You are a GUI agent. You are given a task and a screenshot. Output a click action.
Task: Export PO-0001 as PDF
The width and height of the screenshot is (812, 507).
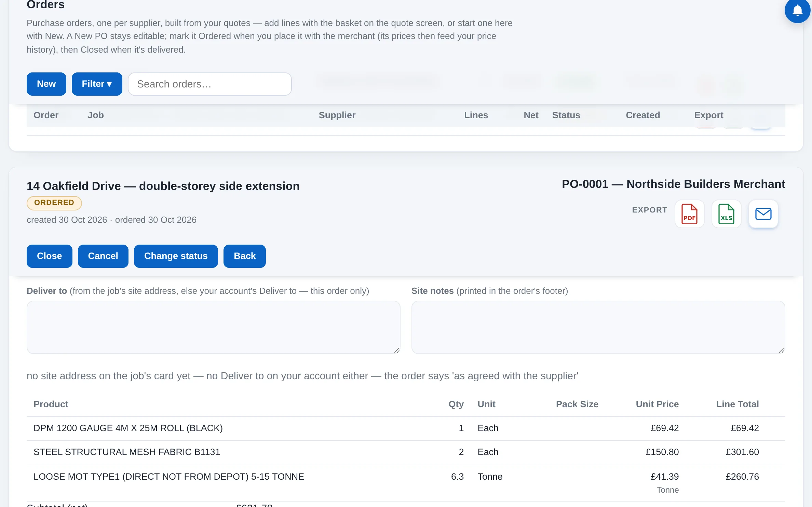click(x=689, y=214)
